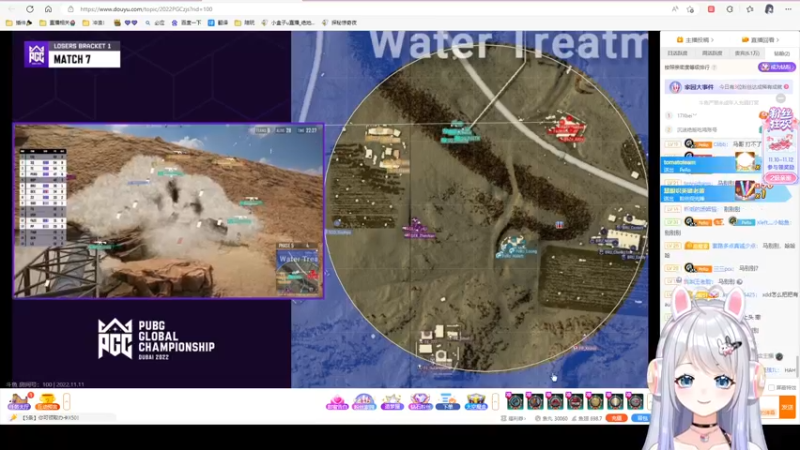Collapse the rank panel with the grey minus
800x450 pixels.
click(x=781, y=98)
